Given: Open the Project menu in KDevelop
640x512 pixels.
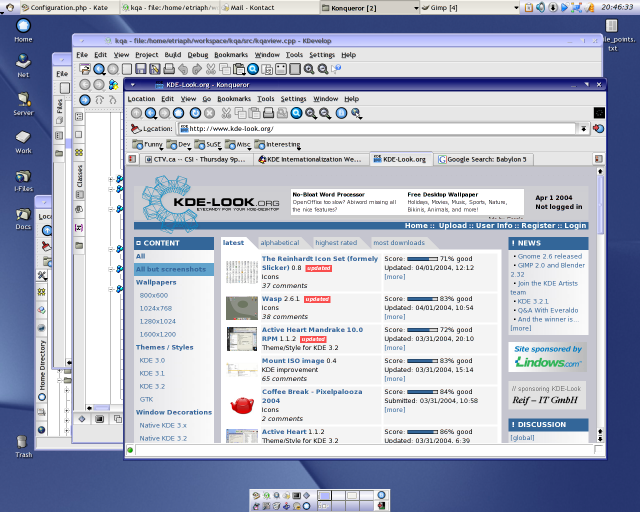Looking at the screenshot, I should (147, 55).
